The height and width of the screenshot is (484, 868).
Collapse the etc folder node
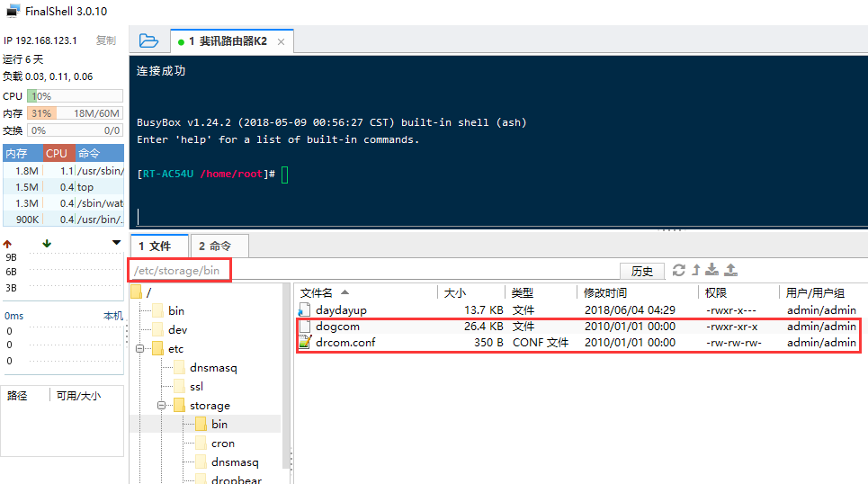coord(140,349)
